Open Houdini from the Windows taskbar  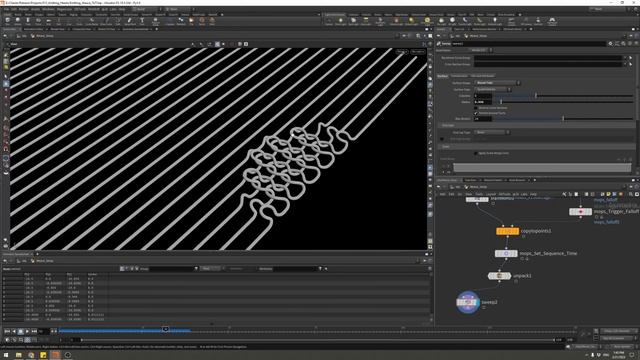point(56,355)
